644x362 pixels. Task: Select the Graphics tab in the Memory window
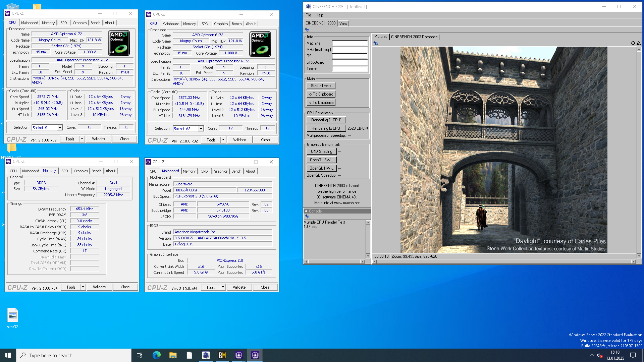pos(81,171)
